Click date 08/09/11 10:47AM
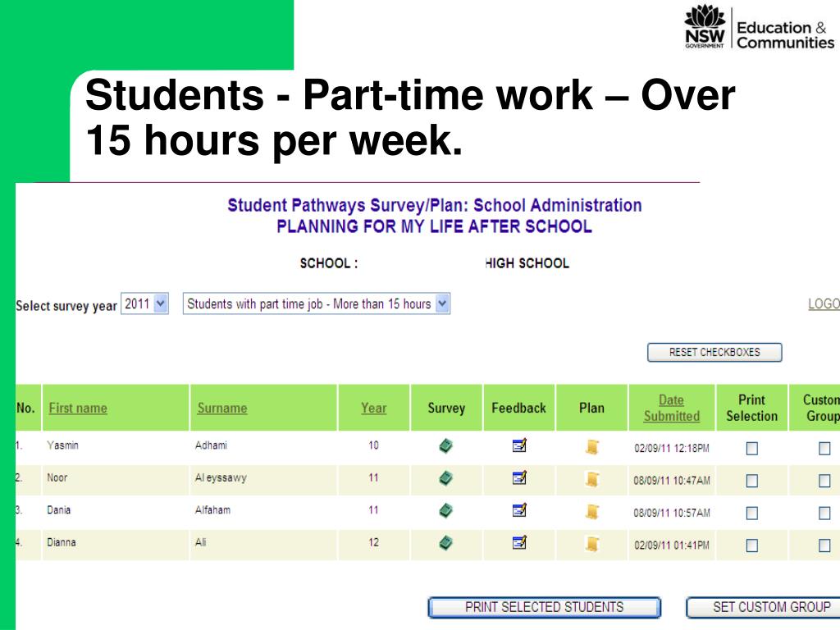Screen dimensions: 840x630 coord(672,481)
